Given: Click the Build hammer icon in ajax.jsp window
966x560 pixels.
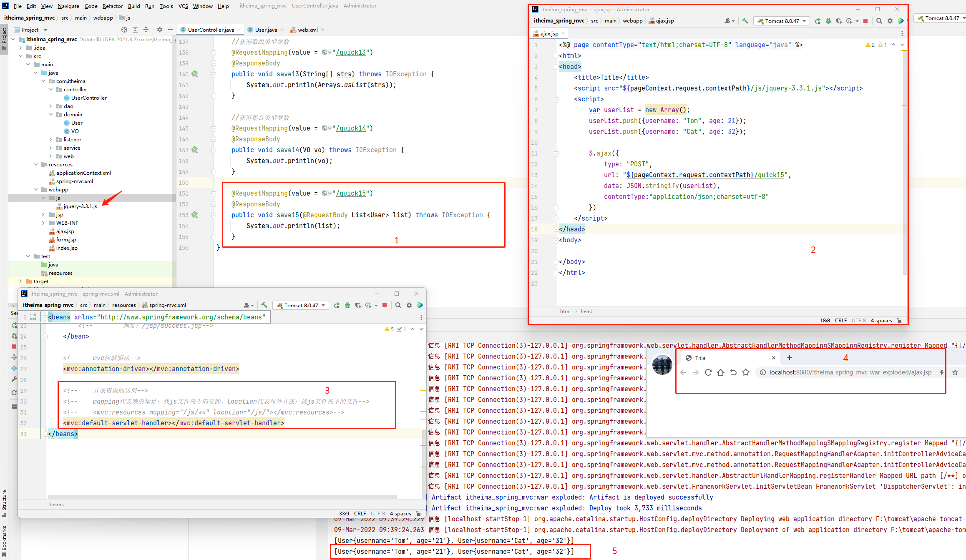Looking at the screenshot, I should point(745,21).
